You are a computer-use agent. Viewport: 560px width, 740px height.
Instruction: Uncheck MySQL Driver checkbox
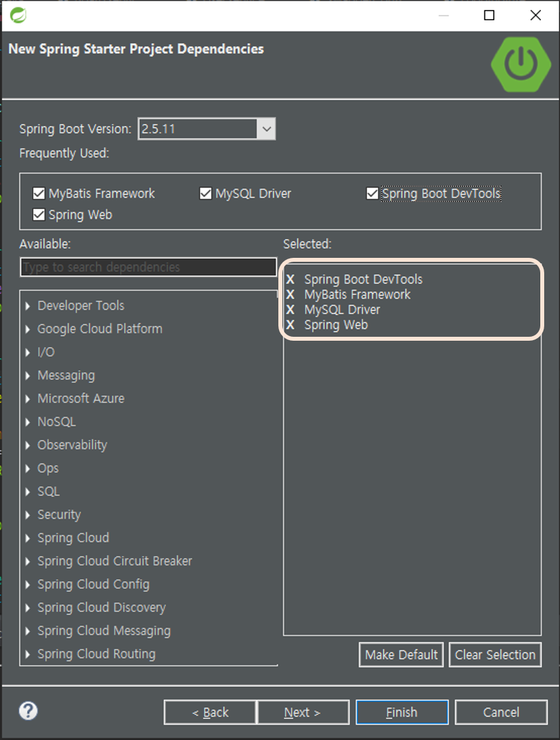click(x=205, y=193)
